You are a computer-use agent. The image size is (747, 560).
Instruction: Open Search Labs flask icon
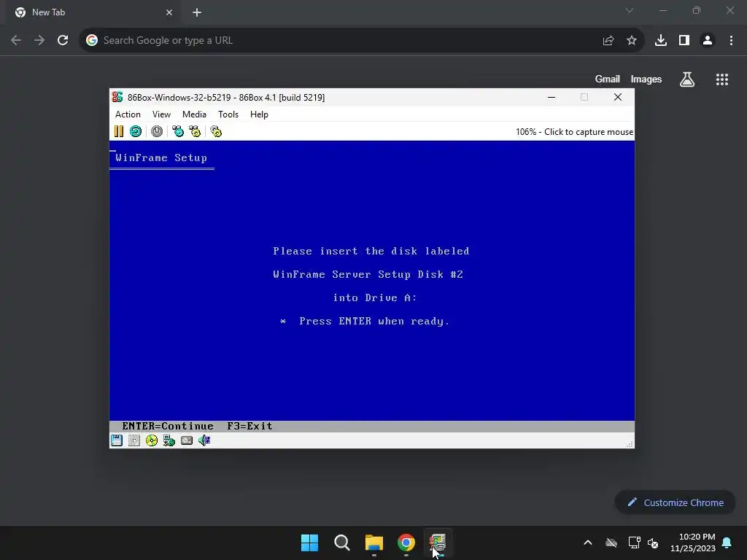pyautogui.click(x=687, y=79)
